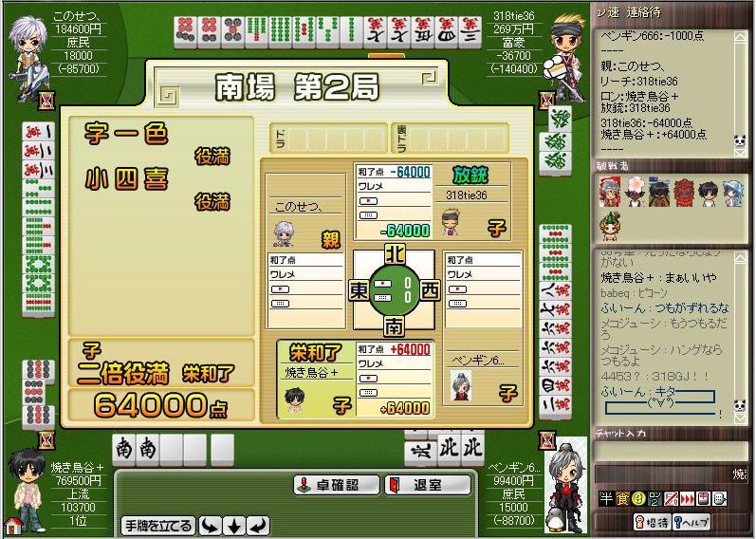Click the 焼き鳥谷+ small avatar in result panel
The image size is (756, 539).
pos(295,400)
